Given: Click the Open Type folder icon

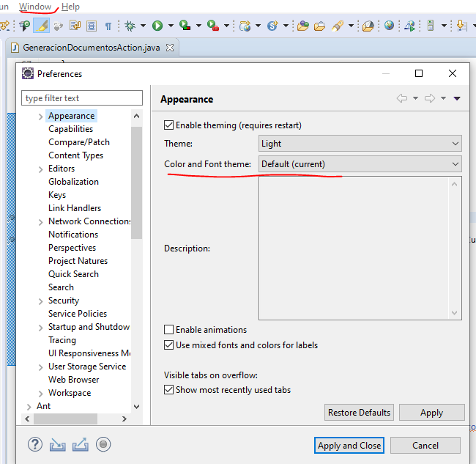Looking at the screenshot, I should pos(302,26).
